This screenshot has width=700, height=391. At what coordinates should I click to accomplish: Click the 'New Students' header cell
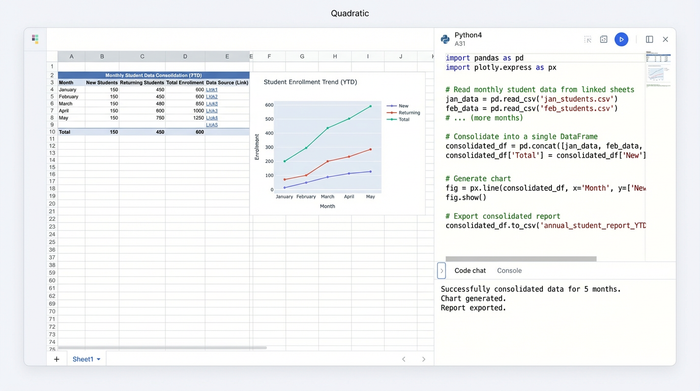(102, 83)
